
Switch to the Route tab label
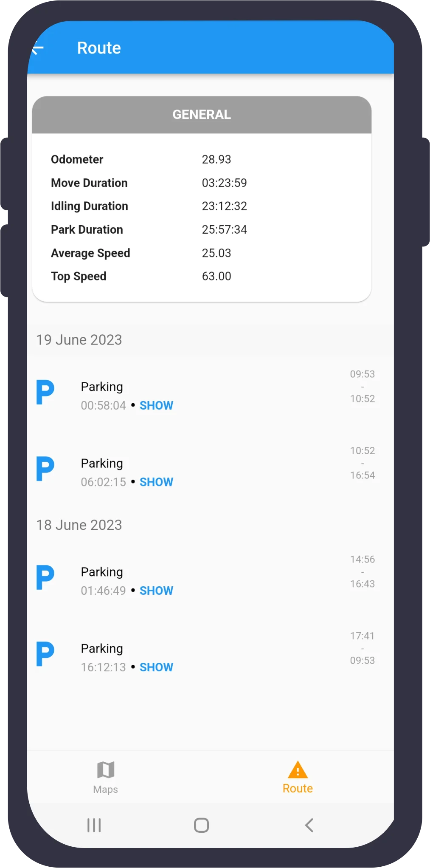[298, 789]
